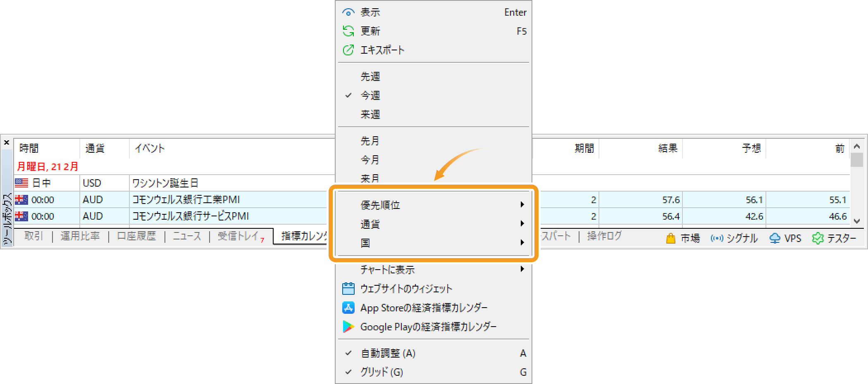This screenshot has width=868, height=384.
Task: Click the コモンウェルス銀行サービスPMI event
Action: (191, 216)
